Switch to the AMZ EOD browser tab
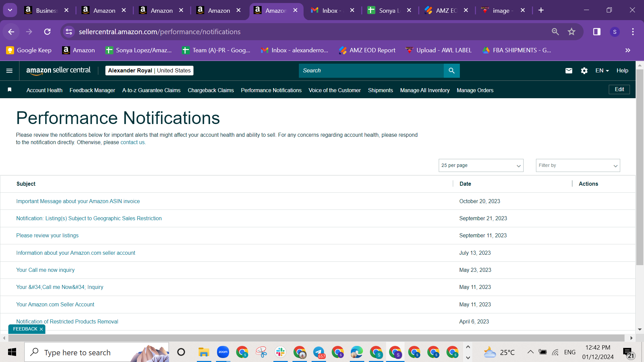Viewport: 644px width, 362px height. pos(446,10)
